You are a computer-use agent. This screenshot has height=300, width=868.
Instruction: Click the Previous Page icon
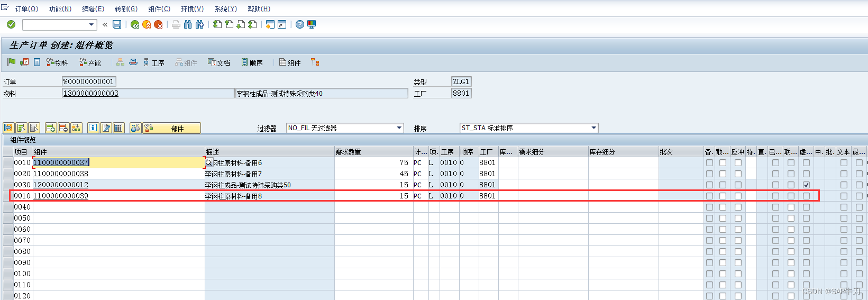229,24
